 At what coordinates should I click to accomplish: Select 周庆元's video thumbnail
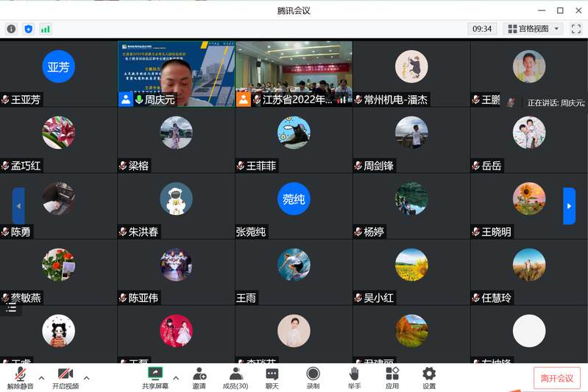coord(176,74)
